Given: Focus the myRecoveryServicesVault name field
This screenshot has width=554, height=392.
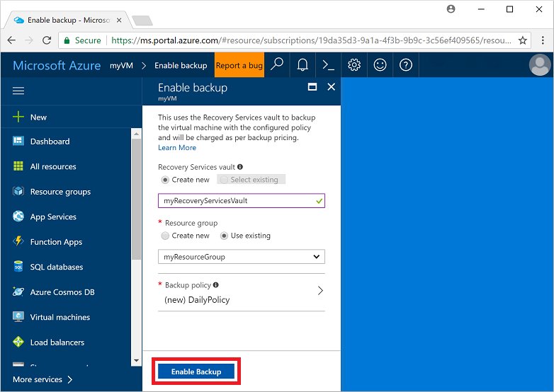Looking at the screenshot, I should [242, 201].
